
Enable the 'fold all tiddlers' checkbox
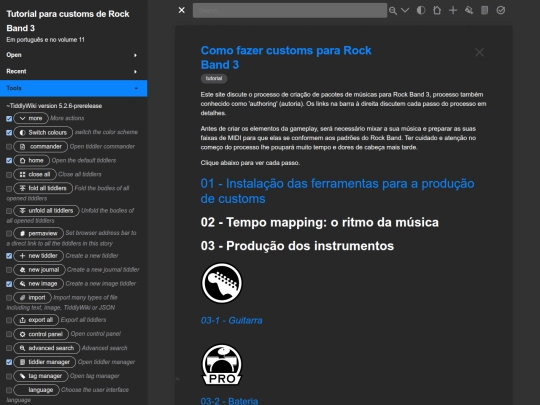(x=9, y=188)
